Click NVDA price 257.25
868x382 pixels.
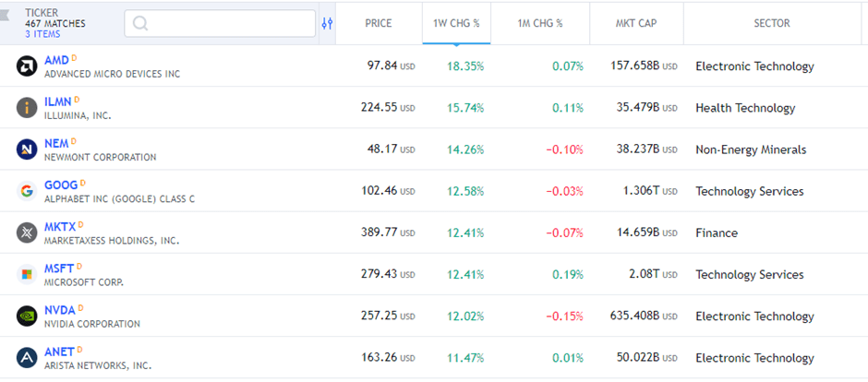pos(380,316)
